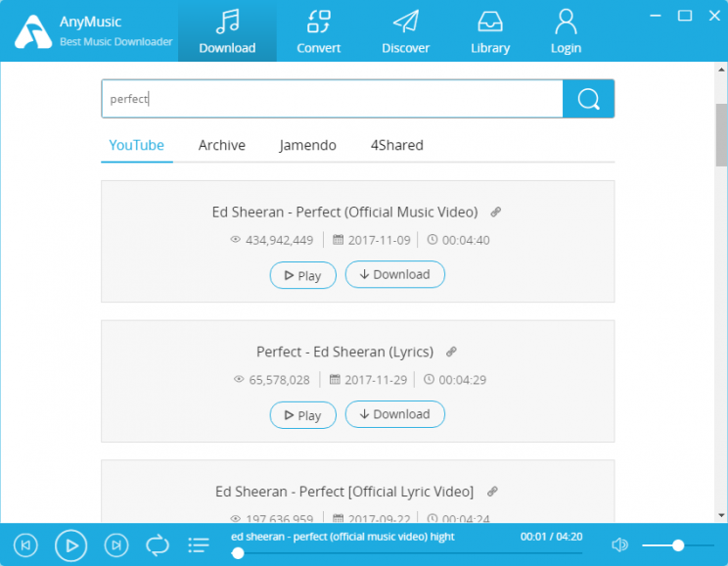Start playback with the player Play button
Viewport: 728px width, 566px height.
pyautogui.click(x=71, y=545)
